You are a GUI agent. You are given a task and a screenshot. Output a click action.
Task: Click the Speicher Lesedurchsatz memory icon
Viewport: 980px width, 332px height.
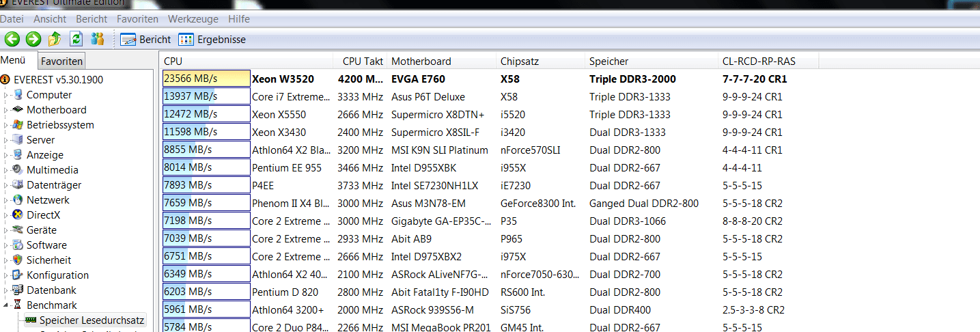click(x=31, y=320)
